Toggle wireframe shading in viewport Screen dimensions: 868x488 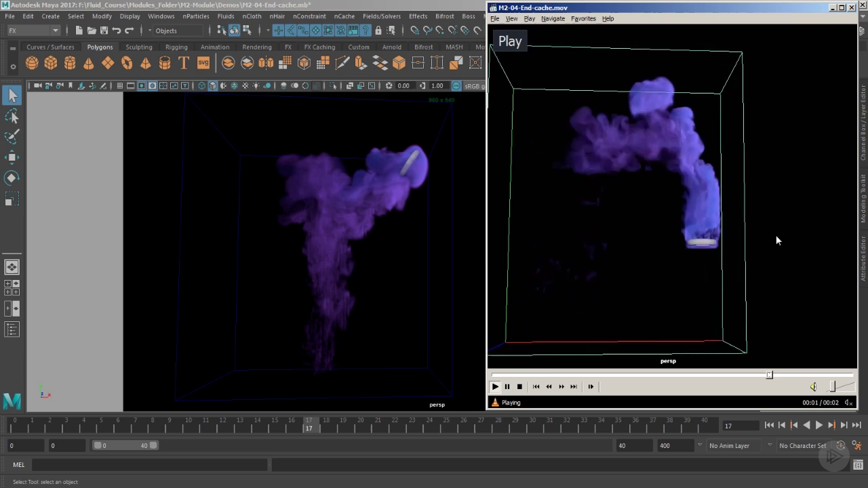[202, 86]
